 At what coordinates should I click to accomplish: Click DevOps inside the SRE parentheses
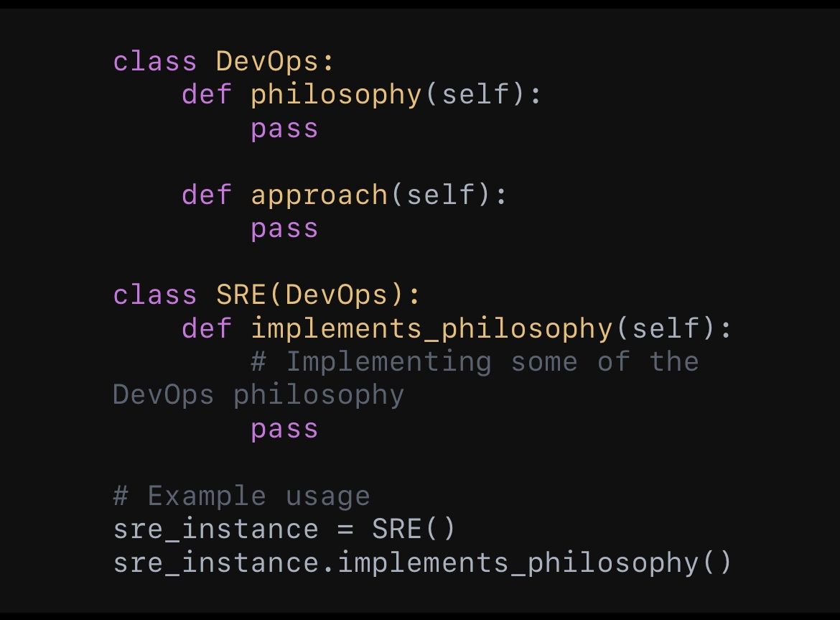click(337, 296)
